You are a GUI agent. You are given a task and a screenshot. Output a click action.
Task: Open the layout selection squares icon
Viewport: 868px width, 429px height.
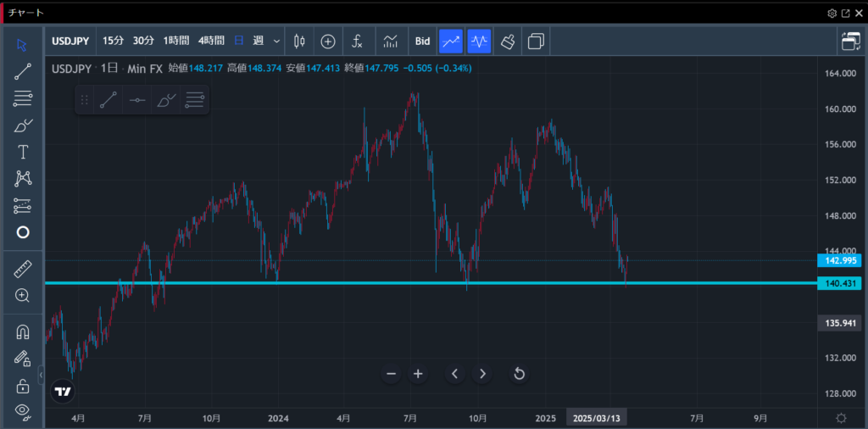coord(536,41)
